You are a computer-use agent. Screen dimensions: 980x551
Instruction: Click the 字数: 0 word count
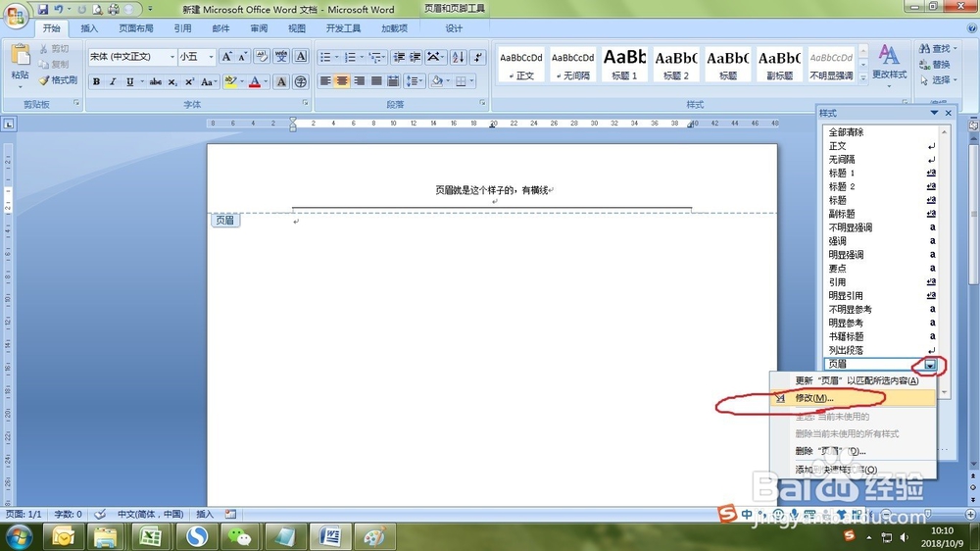coord(69,514)
